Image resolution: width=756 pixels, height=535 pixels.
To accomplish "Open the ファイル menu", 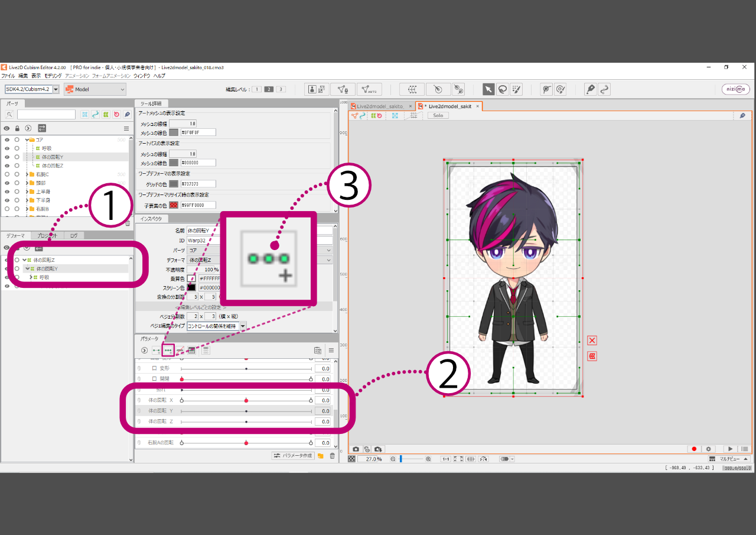I will (x=8, y=76).
